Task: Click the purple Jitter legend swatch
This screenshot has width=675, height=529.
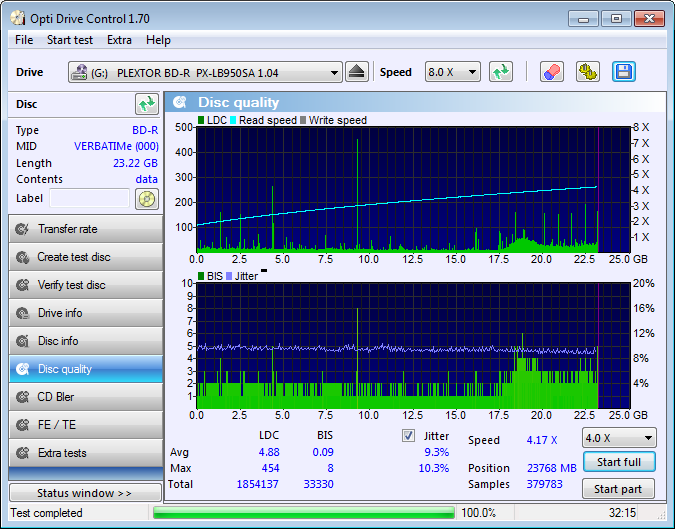Action: click(229, 276)
